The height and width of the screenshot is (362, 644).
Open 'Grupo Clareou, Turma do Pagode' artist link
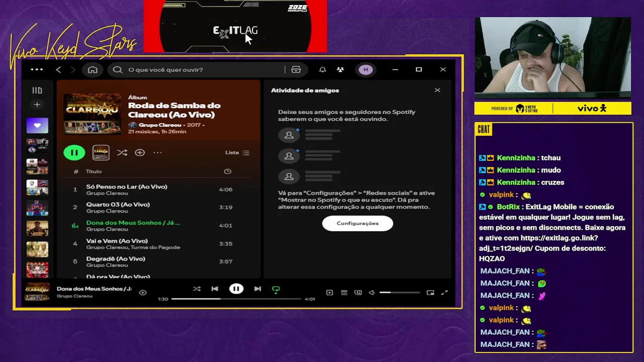click(x=133, y=247)
